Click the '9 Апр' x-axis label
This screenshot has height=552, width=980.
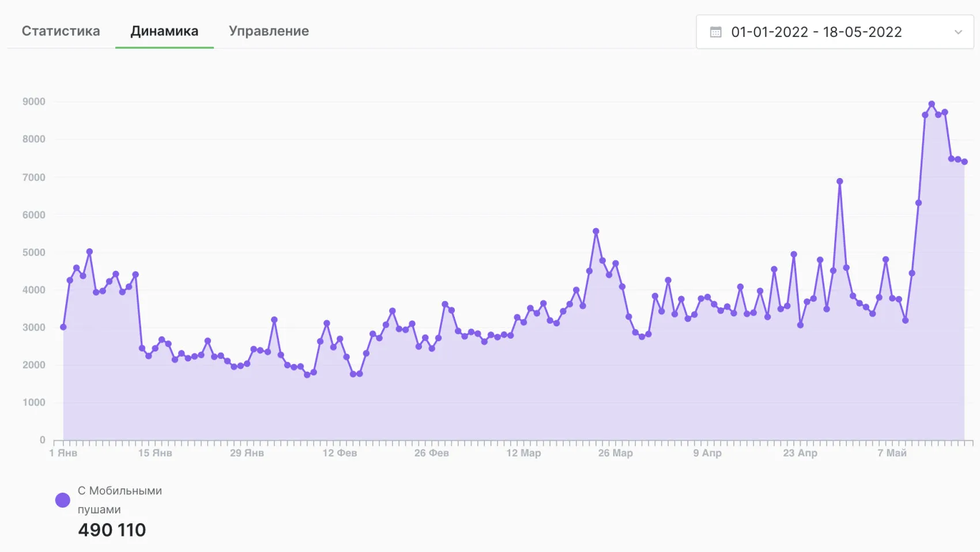(x=707, y=453)
